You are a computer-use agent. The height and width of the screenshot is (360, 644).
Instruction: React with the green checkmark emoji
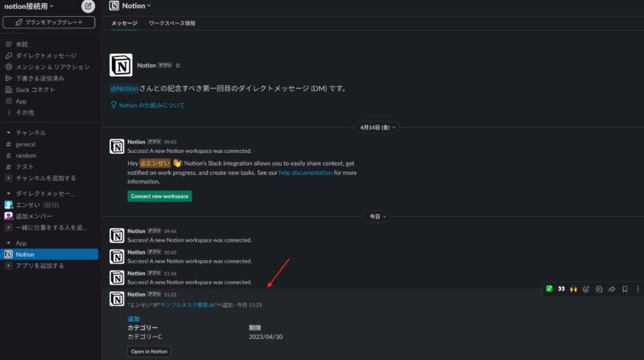click(x=549, y=289)
